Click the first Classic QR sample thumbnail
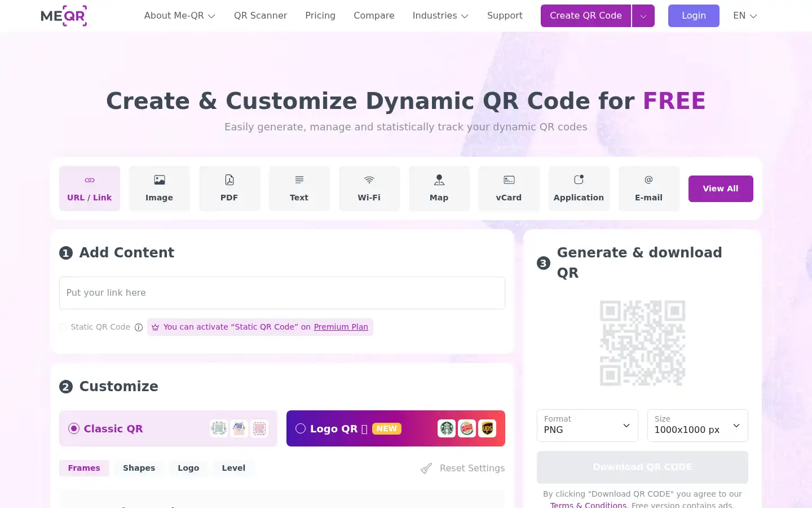The height and width of the screenshot is (508, 812). [x=219, y=428]
